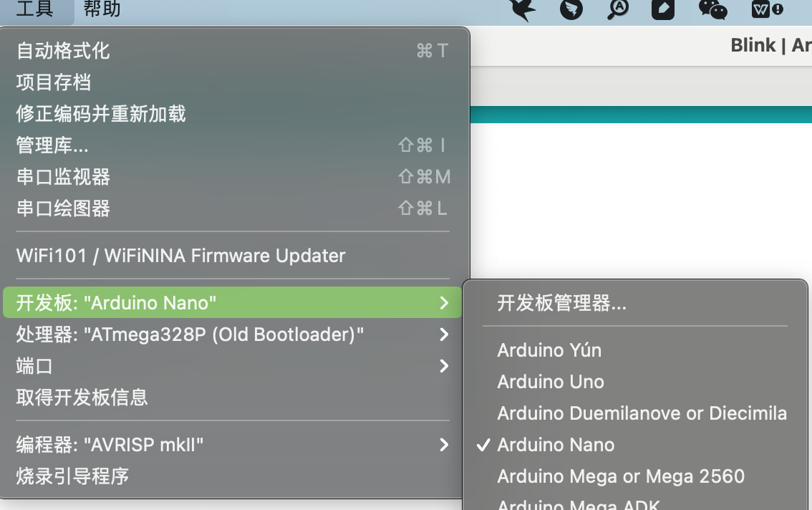Screen dimensions: 812x510
Task: Open WeChat from the menu bar
Action: point(712,10)
